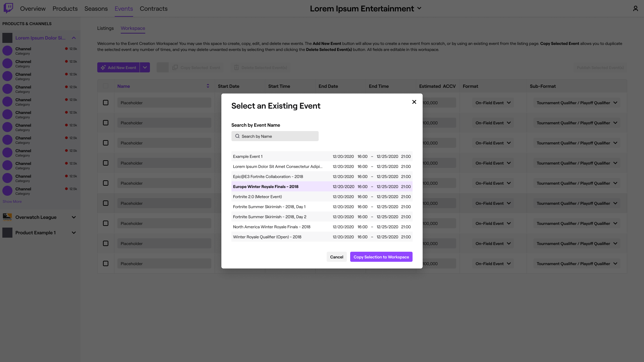Click the Product Example 1 product icon
644x362 pixels.
(x=7, y=233)
